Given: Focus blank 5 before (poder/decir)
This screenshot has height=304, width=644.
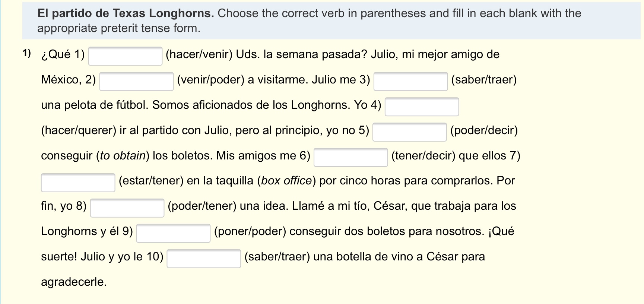Looking at the screenshot, I should pos(409,132).
